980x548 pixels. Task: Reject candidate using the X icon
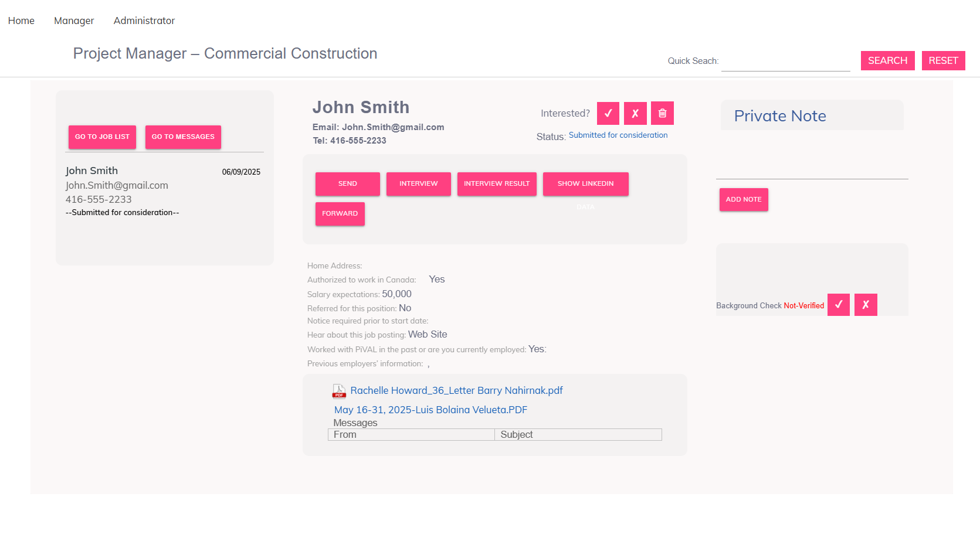(635, 113)
